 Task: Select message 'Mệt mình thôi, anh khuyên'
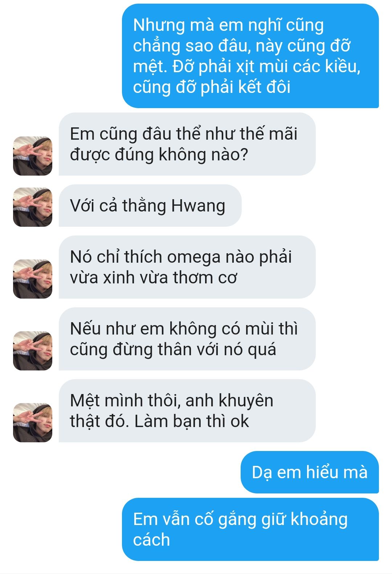click(x=187, y=411)
